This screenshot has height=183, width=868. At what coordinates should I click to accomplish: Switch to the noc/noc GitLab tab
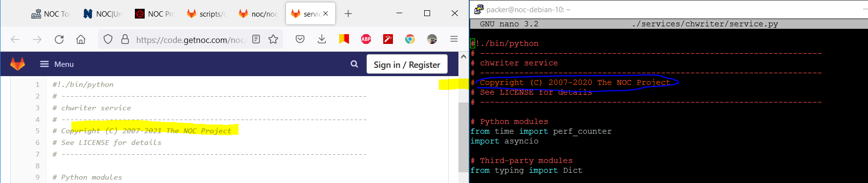tap(258, 14)
